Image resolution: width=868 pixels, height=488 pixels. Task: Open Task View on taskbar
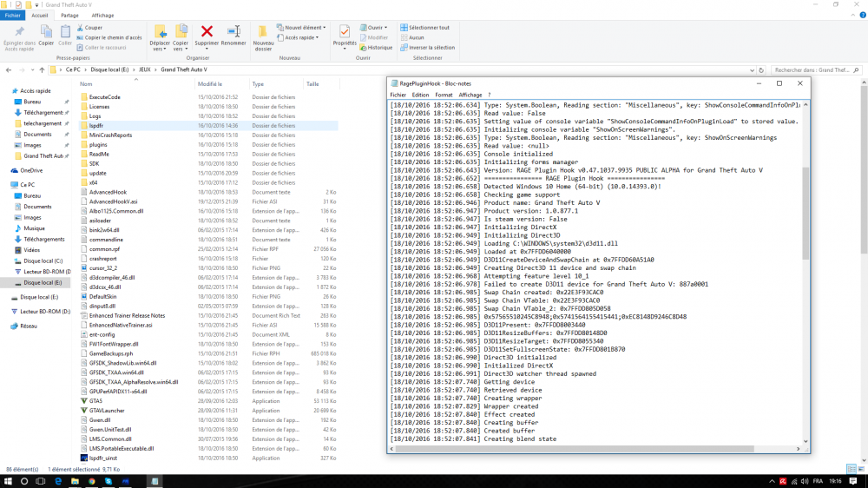tap(41, 481)
